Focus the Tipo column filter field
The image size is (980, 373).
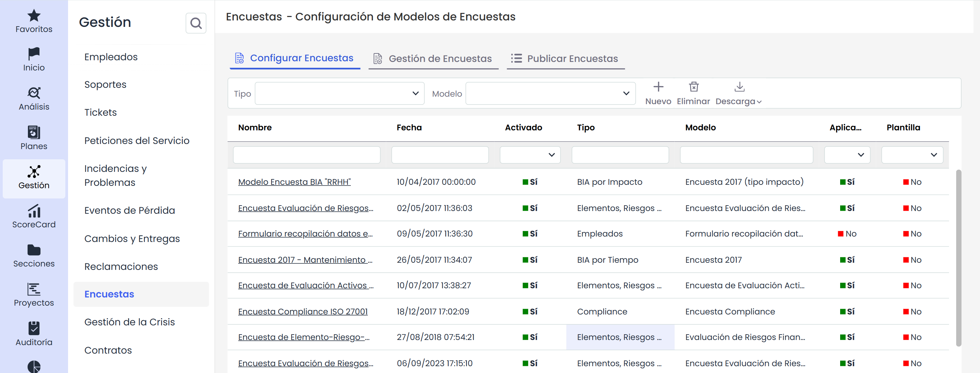(620, 155)
